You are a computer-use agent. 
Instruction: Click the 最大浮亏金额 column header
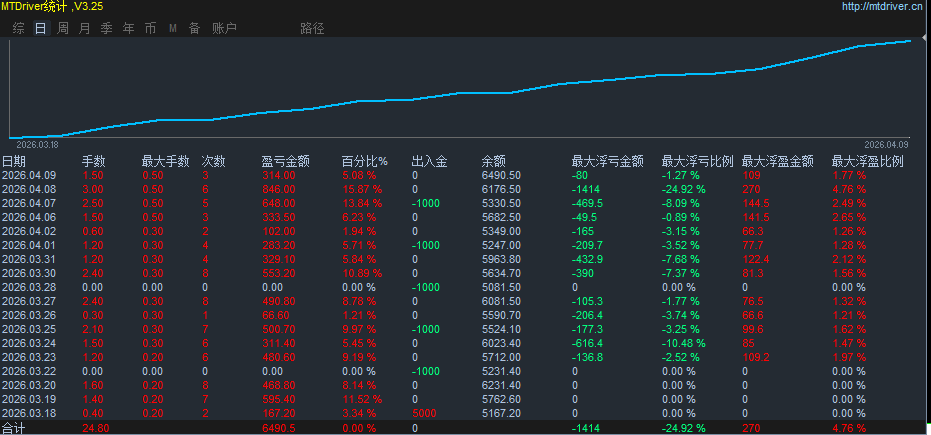pyautogui.click(x=607, y=161)
